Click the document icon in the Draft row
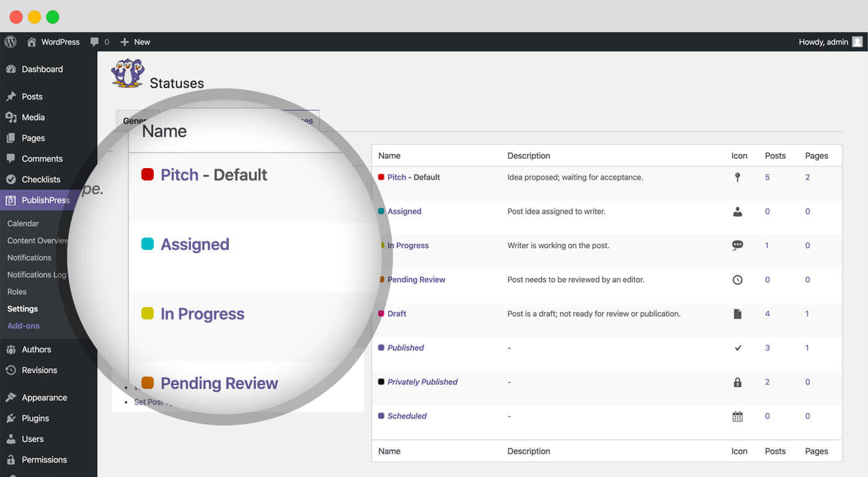Screen dimensions: 868x477 737,314
